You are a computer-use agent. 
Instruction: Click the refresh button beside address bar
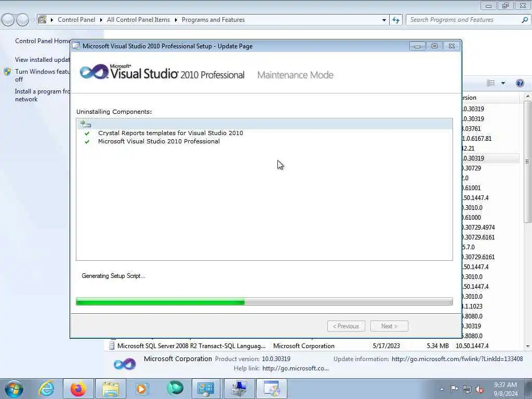(396, 20)
